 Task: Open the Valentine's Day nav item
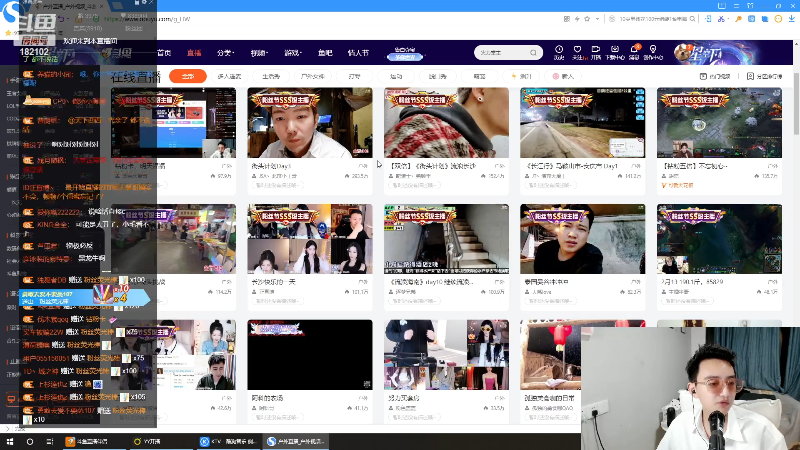point(358,53)
